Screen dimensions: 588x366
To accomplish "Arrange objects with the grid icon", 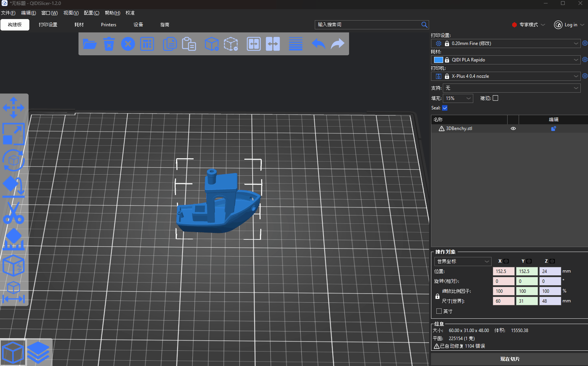I will point(147,44).
